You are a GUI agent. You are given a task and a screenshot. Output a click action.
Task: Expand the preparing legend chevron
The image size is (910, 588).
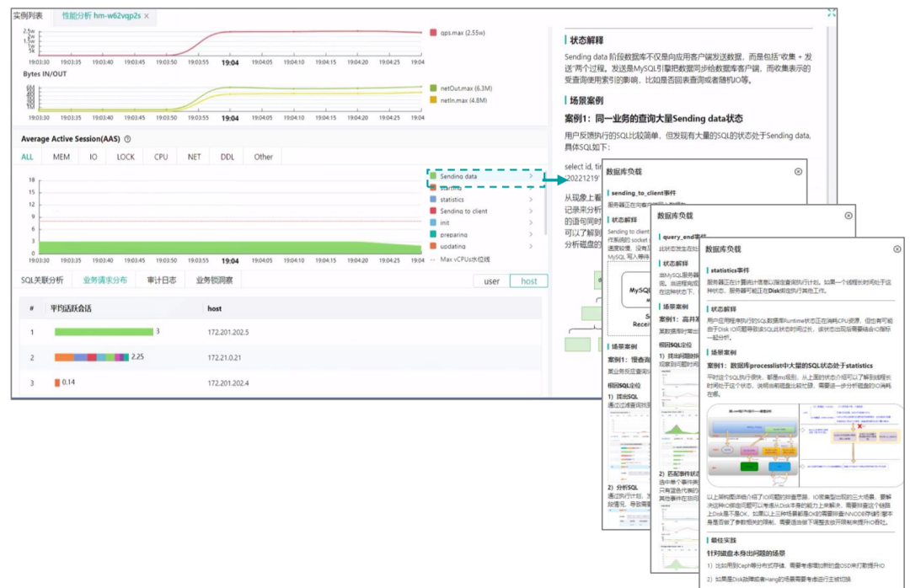tap(531, 234)
